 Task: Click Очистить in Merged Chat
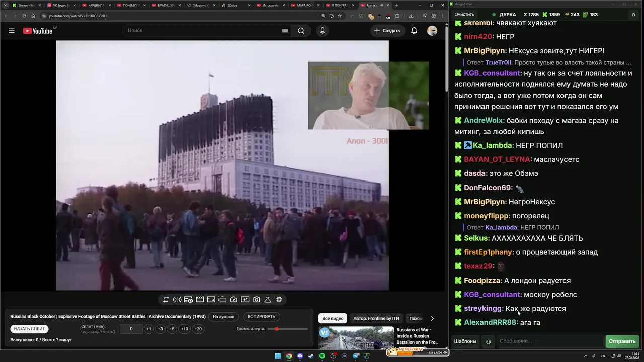(x=464, y=15)
